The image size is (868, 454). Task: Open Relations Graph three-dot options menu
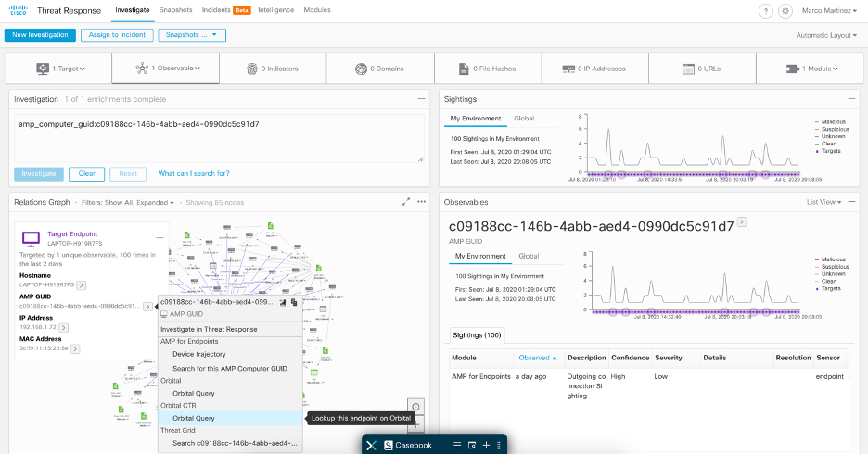pos(421,201)
